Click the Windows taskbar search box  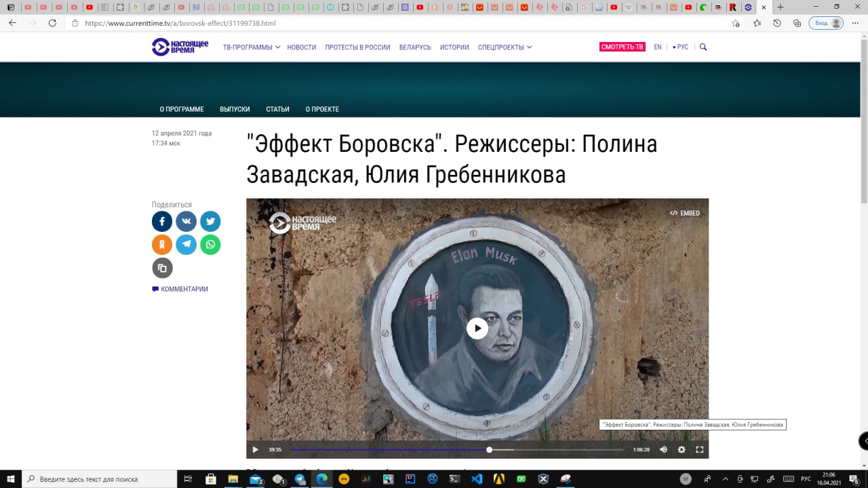(x=100, y=479)
